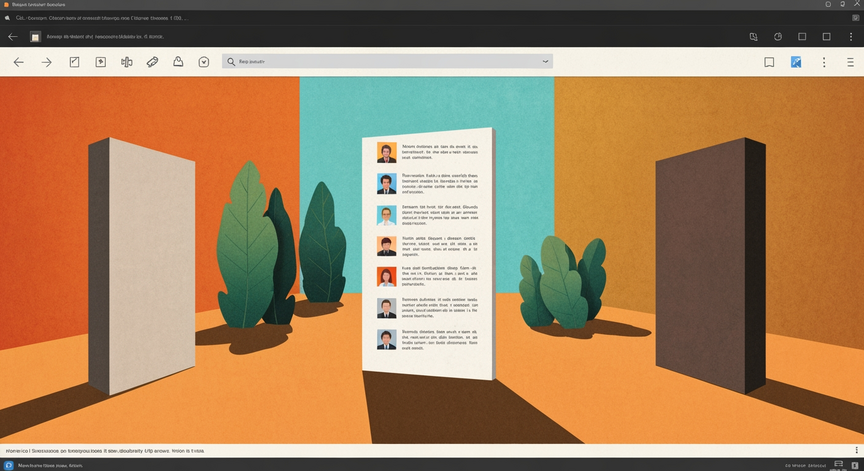
Task: Click the blue app icon in bottom bar
Action: tap(9, 465)
